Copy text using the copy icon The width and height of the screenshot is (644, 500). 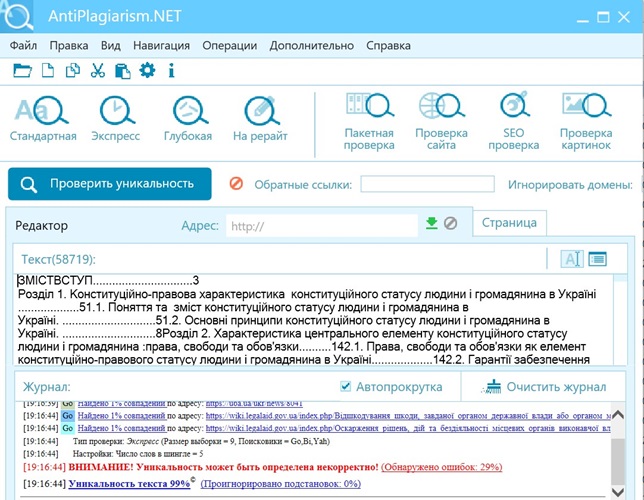click(x=73, y=71)
